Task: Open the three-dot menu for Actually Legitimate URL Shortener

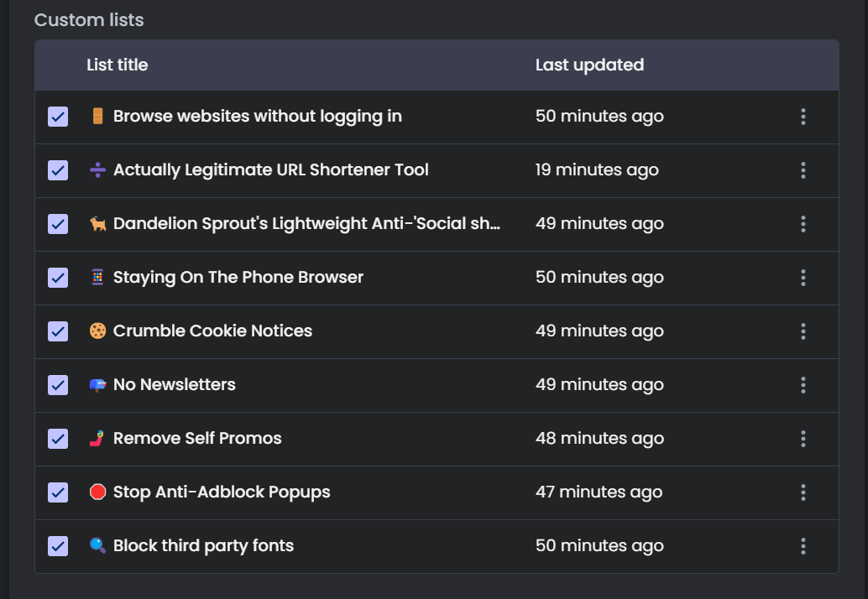Action: [x=803, y=170]
